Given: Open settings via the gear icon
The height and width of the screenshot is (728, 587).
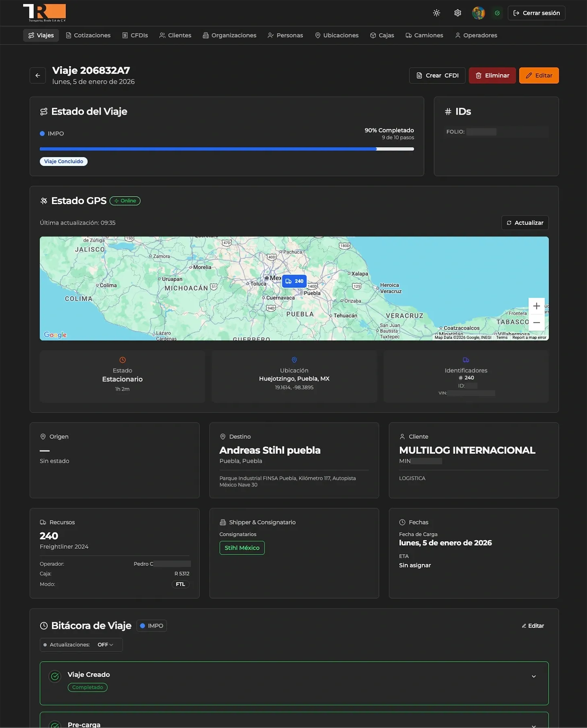Looking at the screenshot, I should pos(458,13).
